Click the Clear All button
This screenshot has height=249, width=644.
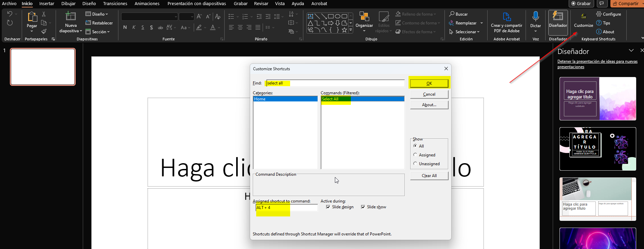pos(429,176)
